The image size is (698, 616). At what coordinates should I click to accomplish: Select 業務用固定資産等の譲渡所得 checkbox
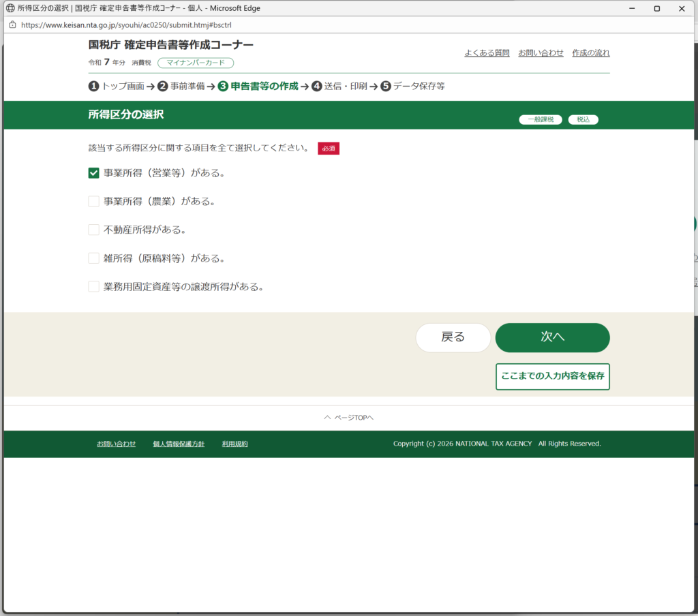(x=94, y=287)
